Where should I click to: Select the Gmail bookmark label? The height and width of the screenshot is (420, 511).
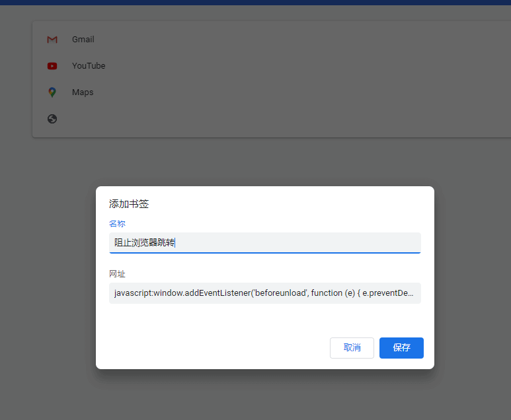click(x=83, y=40)
